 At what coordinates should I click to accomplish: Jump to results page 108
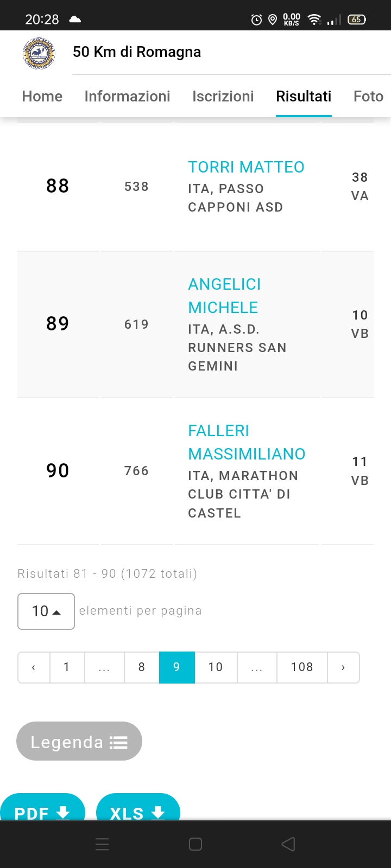click(x=302, y=667)
